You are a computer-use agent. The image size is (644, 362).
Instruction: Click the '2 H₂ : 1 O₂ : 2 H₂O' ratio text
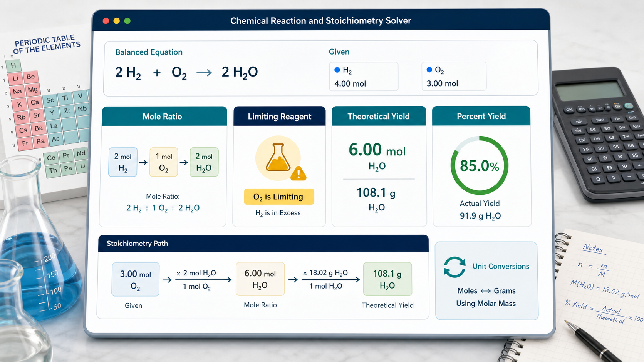[x=163, y=208]
